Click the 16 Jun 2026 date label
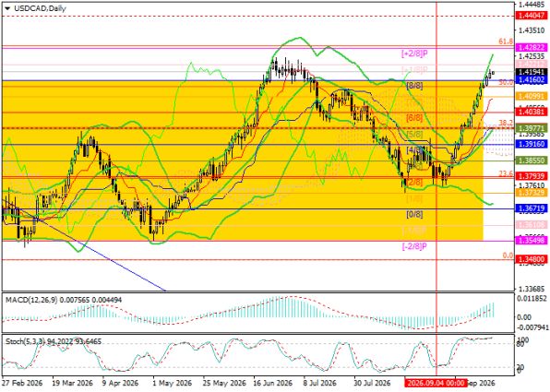Screen dimensions: 550x392 [273, 382]
